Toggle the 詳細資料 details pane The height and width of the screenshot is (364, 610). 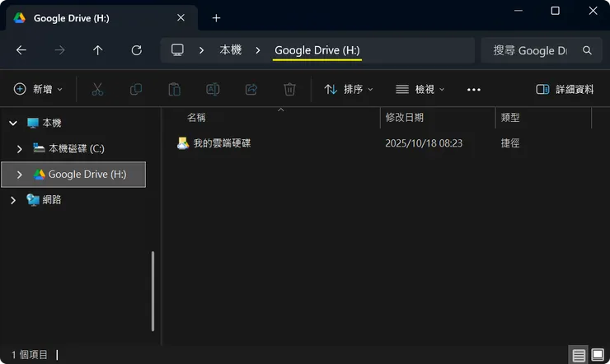tap(565, 89)
